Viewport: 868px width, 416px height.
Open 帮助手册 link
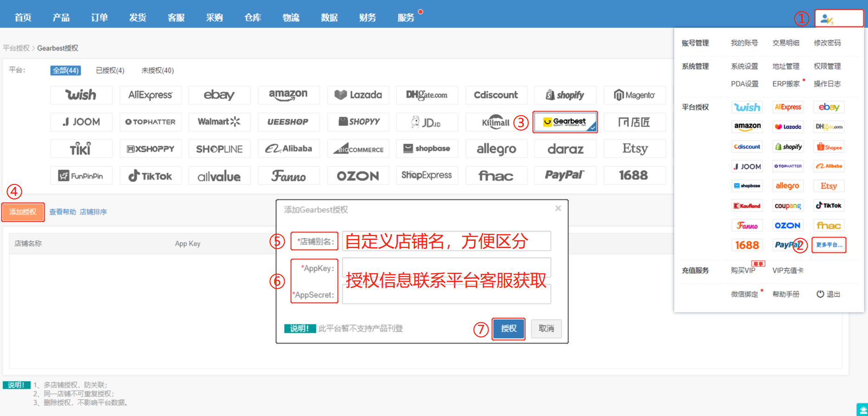point(786,294)
